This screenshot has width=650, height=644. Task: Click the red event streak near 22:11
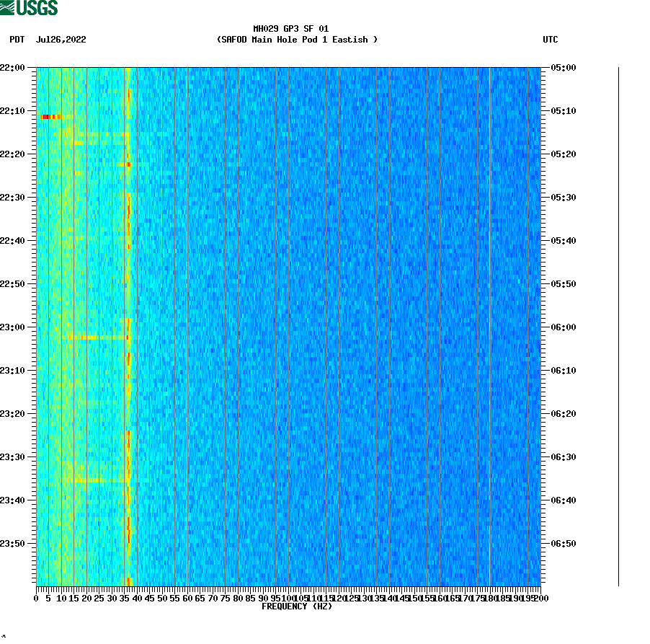coord(50,116)
